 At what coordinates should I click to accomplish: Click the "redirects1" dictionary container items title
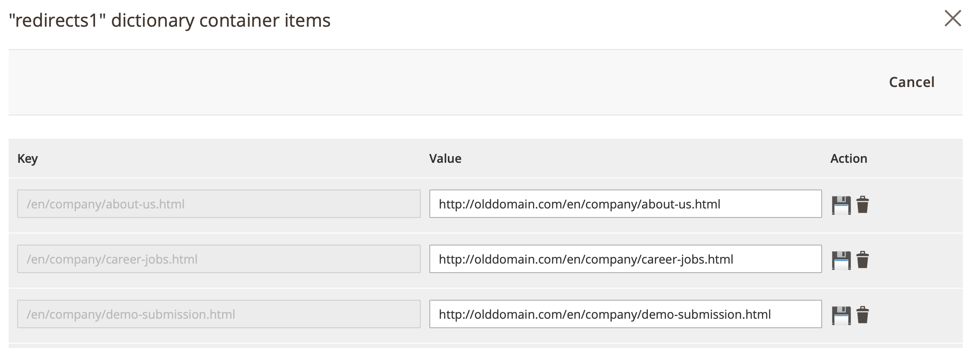point(169,20)
